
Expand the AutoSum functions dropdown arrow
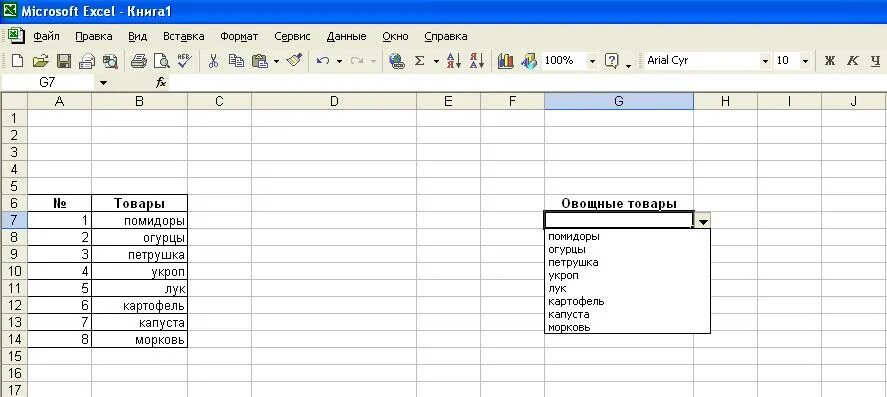pyautogui.click(x=436, y=61)
